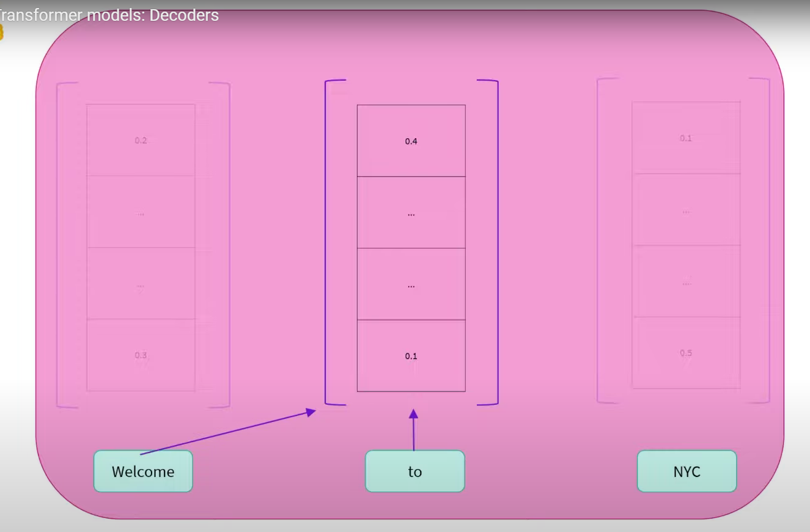Viewport: 810px width, 532px height.
Task: Click the faded 0.3 cell in left vector
Action: coord(141,355)
